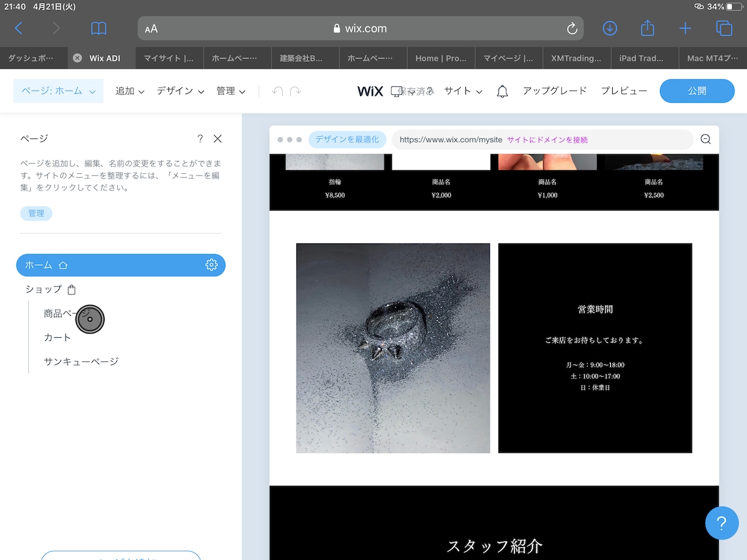Close the ページ panel with X

[x=217, y=139]
